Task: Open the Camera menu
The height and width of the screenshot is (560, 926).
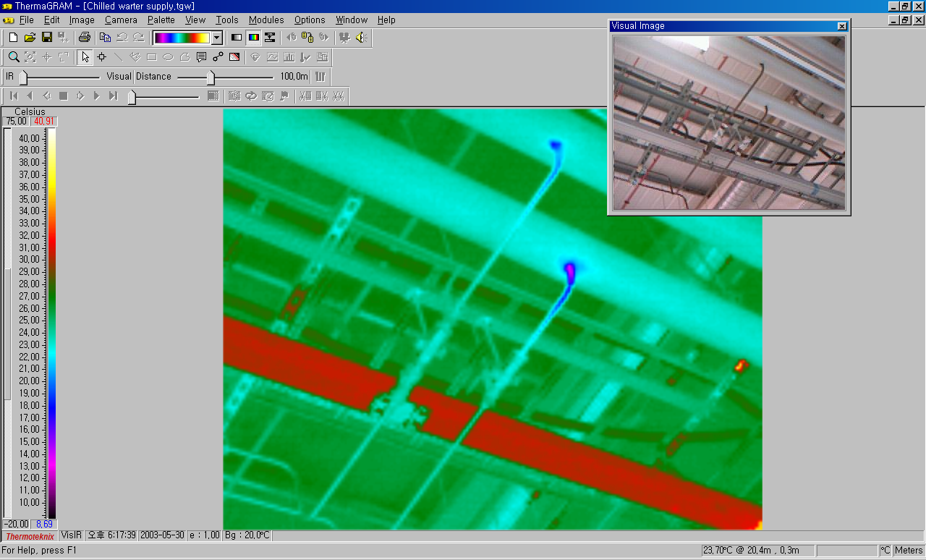Action: [x=121, y=20]
